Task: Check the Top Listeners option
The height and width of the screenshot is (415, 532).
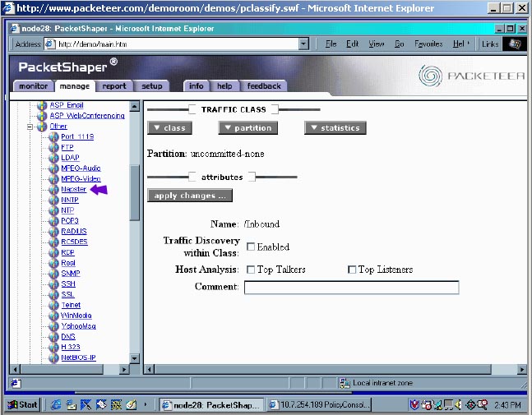Action: [x=352, y=270]
